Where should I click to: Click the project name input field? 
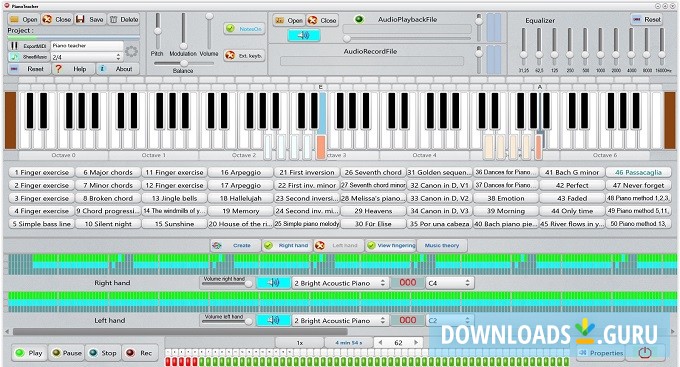tap(87, 46)
